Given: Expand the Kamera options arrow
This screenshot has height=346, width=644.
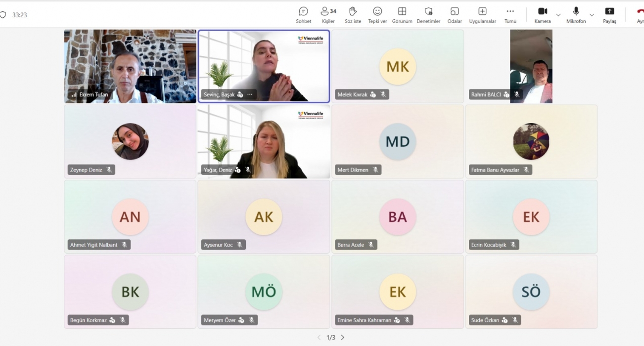Looking at the screenshot, I should [558, 15].
